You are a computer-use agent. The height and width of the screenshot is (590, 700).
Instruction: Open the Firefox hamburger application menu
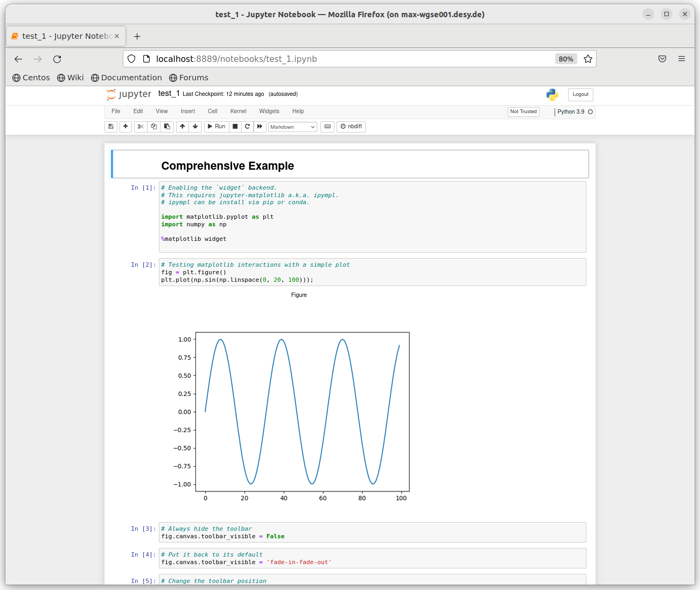click(x=682, y=59)
